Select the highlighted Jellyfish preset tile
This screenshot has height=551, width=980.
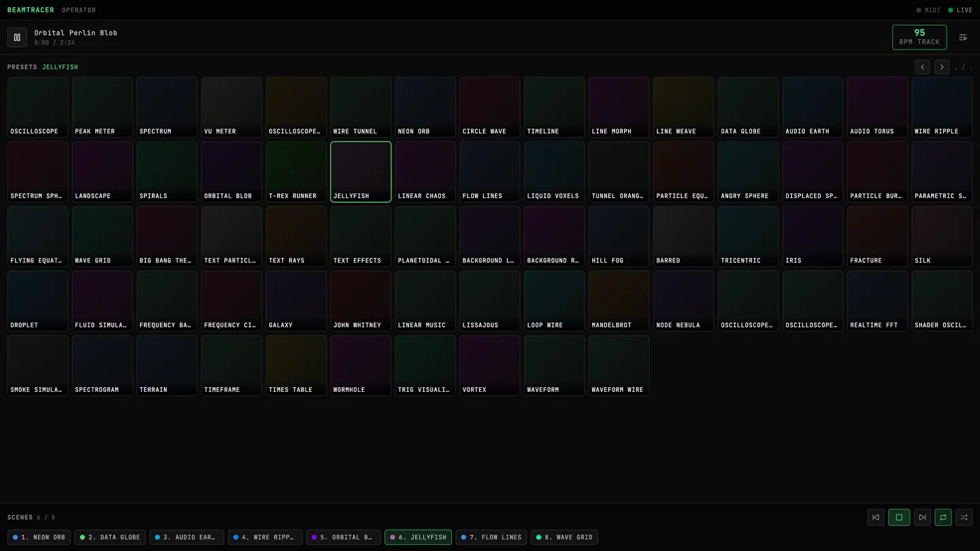click(361, 172)
